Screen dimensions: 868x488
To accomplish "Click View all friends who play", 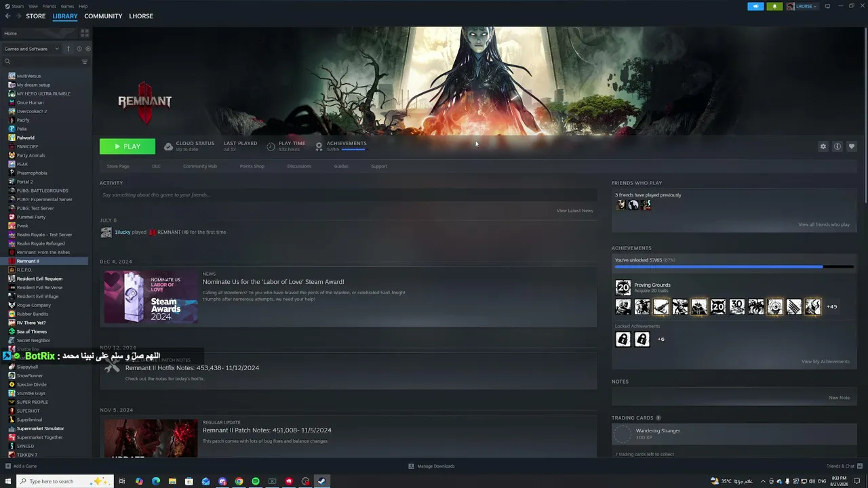I will pos(824,224).
